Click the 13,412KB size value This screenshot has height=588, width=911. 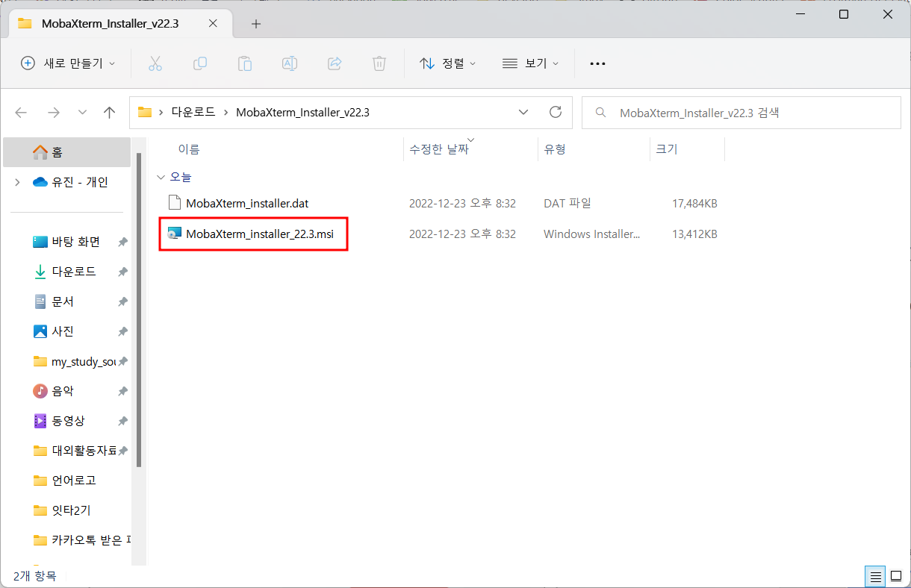[x=694, y=234]
